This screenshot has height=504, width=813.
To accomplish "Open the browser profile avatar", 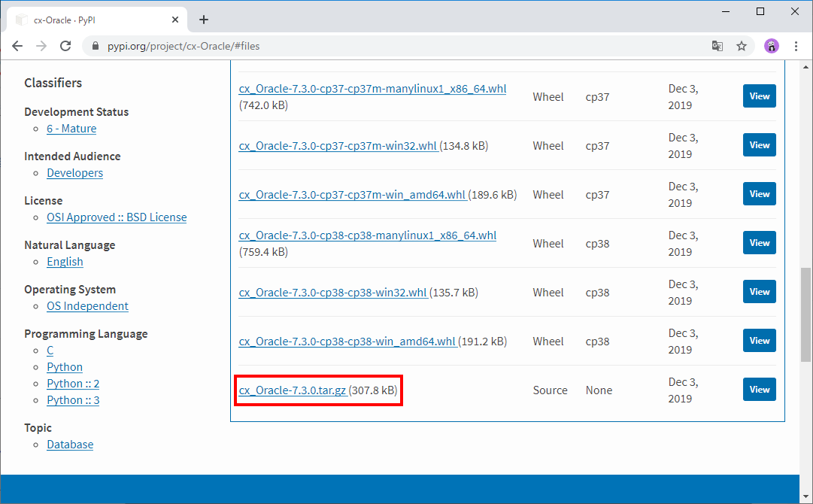I will (x=772, y=46).
